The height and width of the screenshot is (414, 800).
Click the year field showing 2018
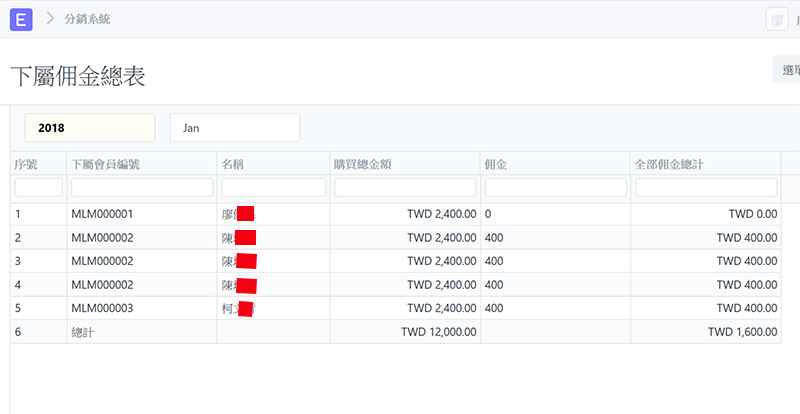pos(90,128)
